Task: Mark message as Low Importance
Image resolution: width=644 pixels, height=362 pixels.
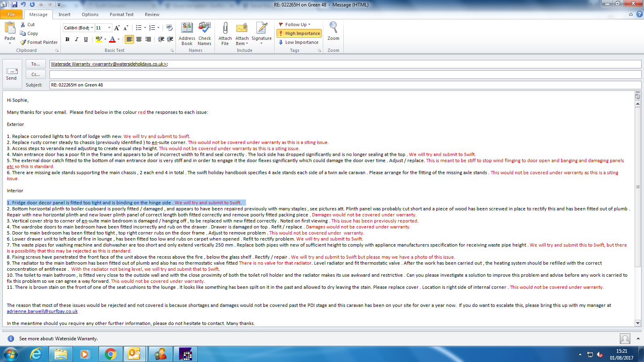Action: [x=298, y=42]
